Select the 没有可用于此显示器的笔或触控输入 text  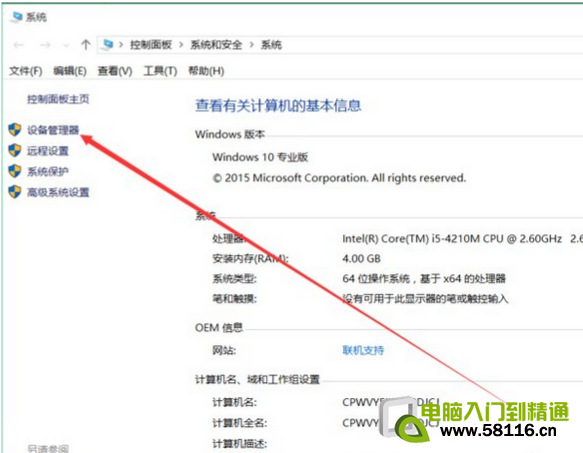click(425, 299)
